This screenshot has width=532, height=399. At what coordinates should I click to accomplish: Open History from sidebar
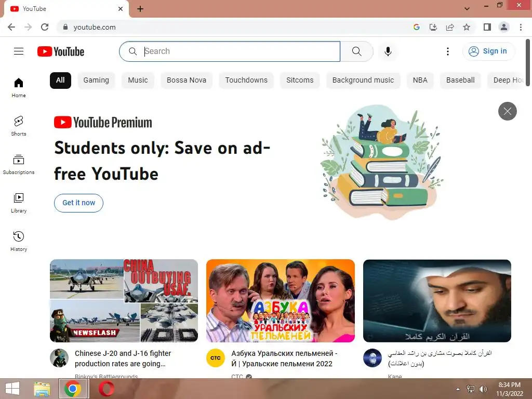(19, 241)
